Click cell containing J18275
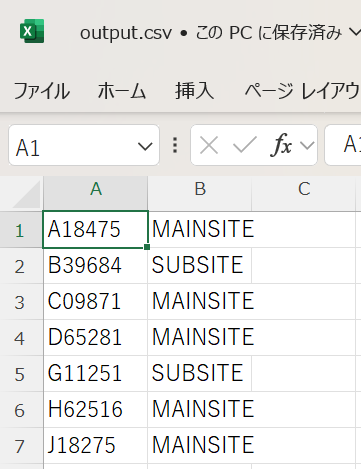This screenshot has height=469, width=361. pyautogui.click(x=96, y=446)
